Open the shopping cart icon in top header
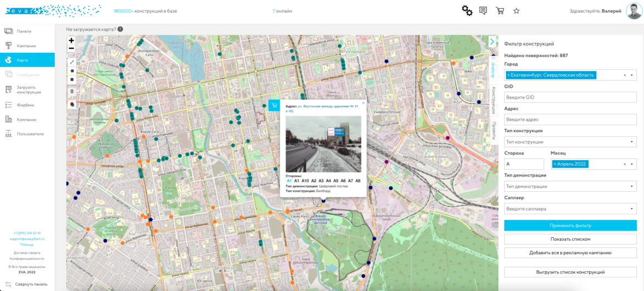The height and width of the screenshot is (291, 644). click(499, 10)
